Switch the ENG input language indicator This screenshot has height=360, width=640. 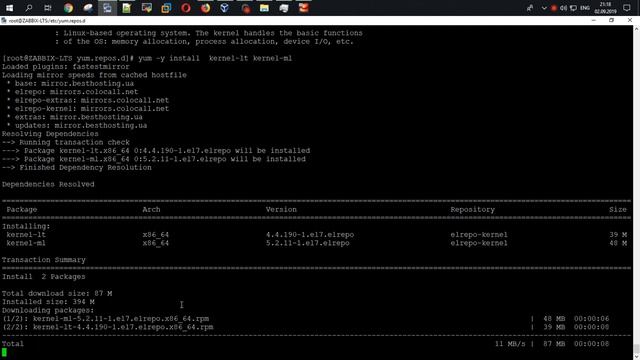[585, 8]
